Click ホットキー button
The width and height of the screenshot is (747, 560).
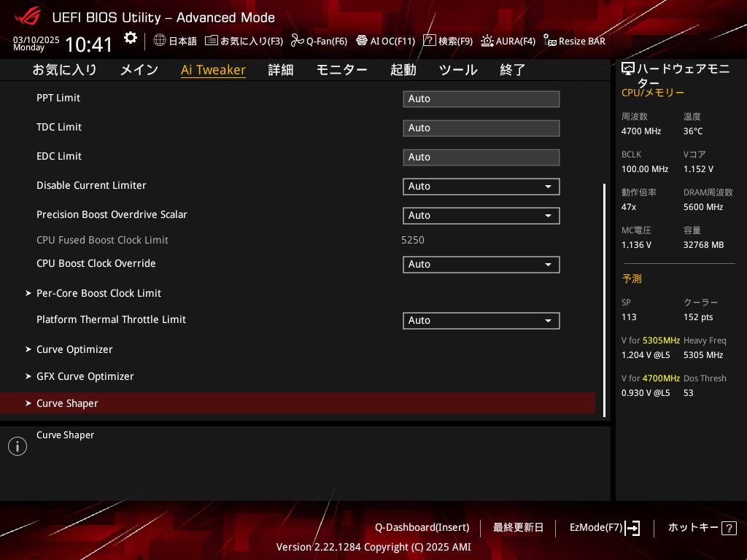693,528
